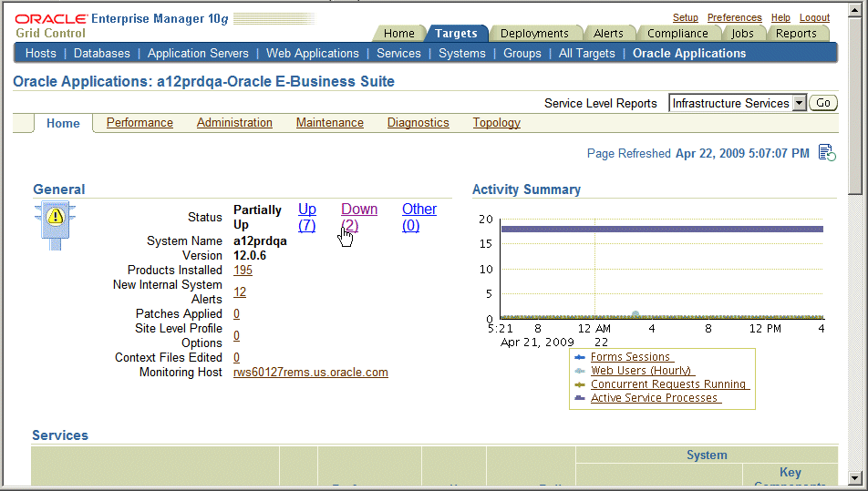Click the Other (0) status link
Image resolution: width=868 pixels, height=491 pixels.
click(419, 218)
